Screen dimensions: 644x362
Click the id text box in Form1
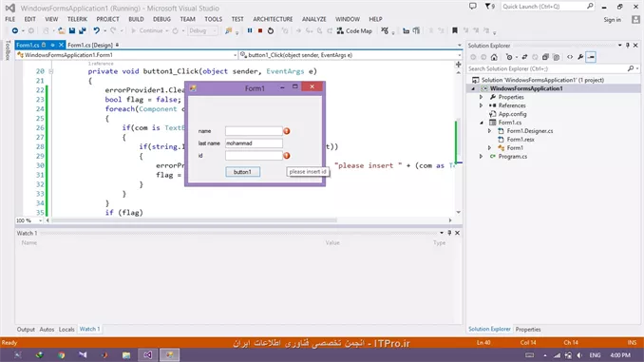tap(254, 156)
